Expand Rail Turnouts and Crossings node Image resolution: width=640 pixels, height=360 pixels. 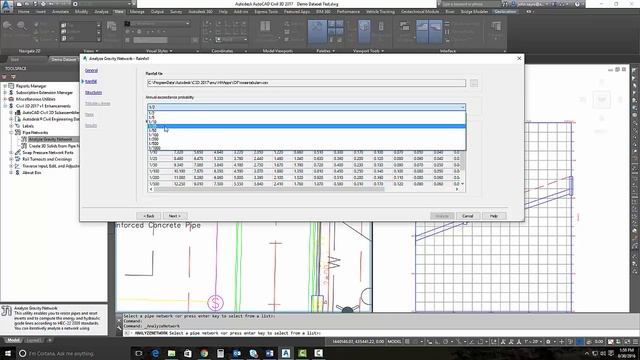11,159
